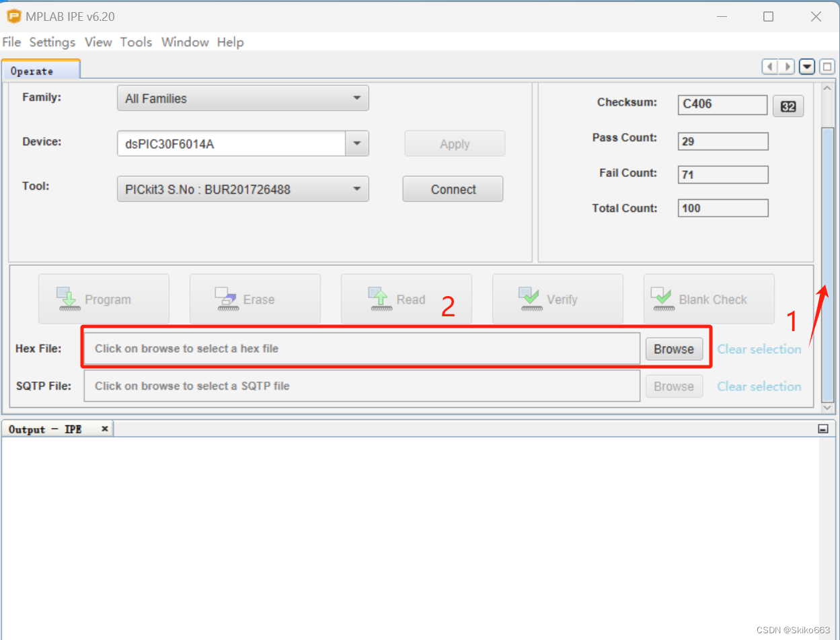840x640 pixels.
Task: Click the Verify button
Action: (558, 299)
